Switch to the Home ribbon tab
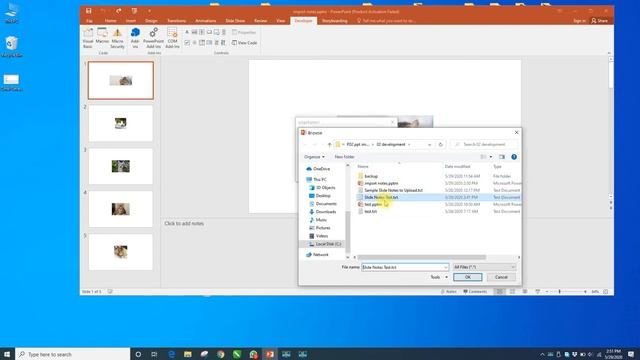Screen dimensions: 640x360 110,20
